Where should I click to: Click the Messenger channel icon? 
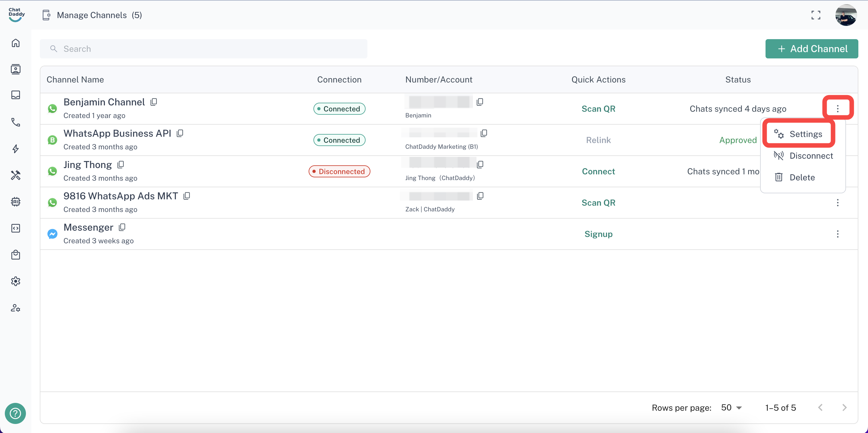(52, 234)
